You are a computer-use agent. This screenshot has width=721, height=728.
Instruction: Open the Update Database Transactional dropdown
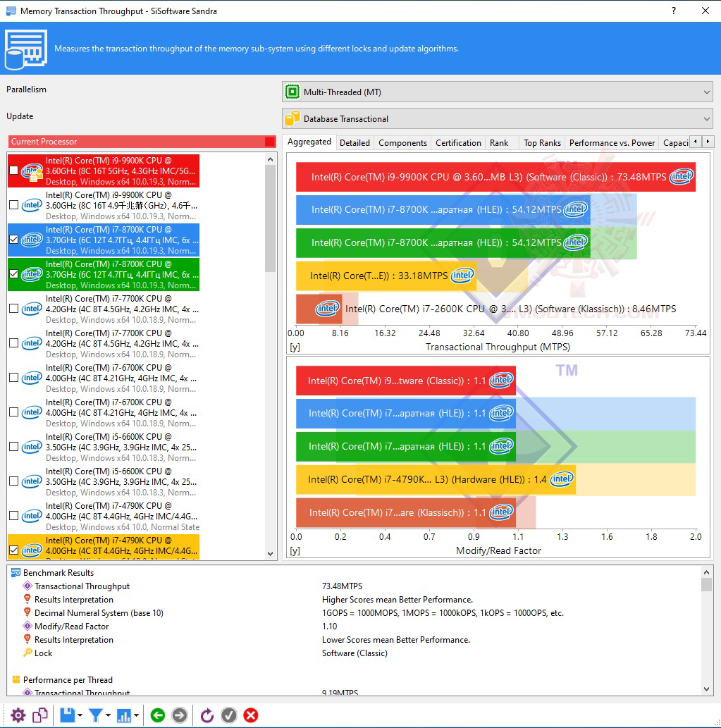coord(497,119)
